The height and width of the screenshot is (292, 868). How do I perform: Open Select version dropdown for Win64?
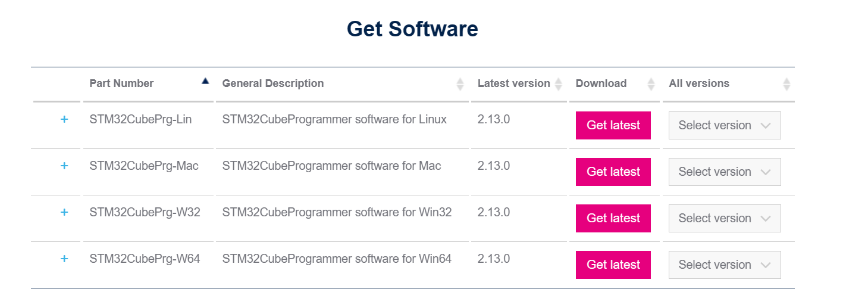coord(725,265)
